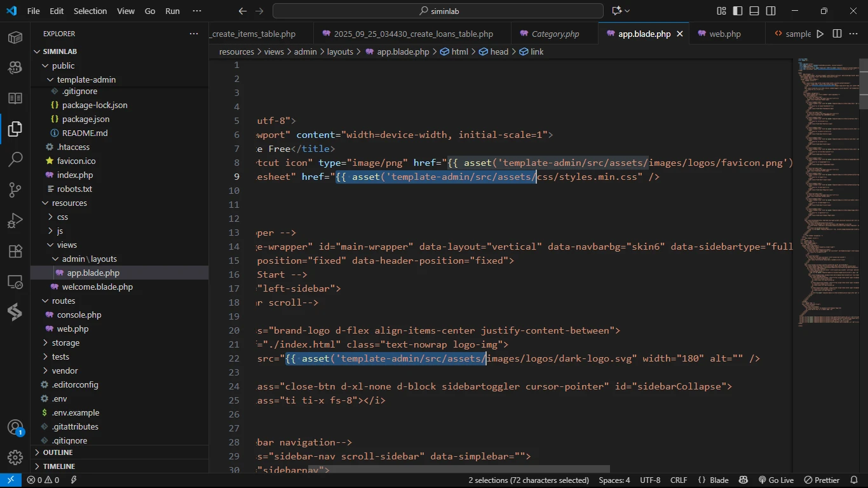Image resolution: width=868 pixels, height=488 pixels.
Task: Switch to the Category.php tab
Action: coord(555,34)
